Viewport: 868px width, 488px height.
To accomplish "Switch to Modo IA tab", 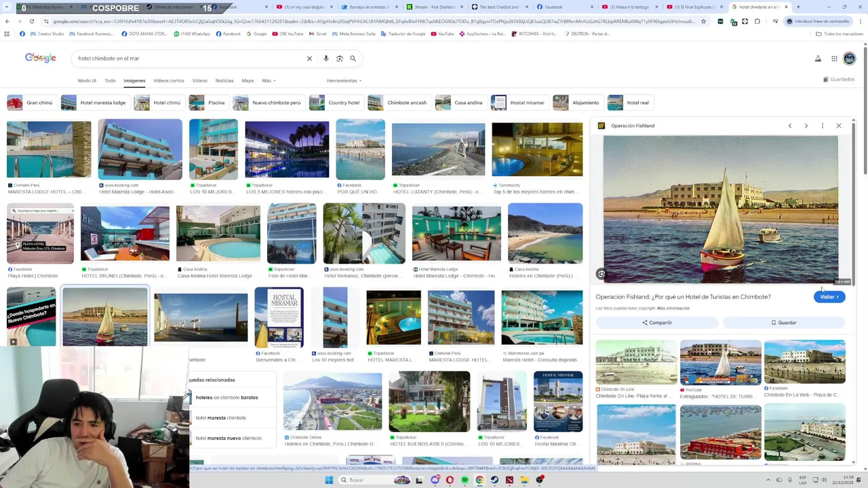I will [87, 81].
